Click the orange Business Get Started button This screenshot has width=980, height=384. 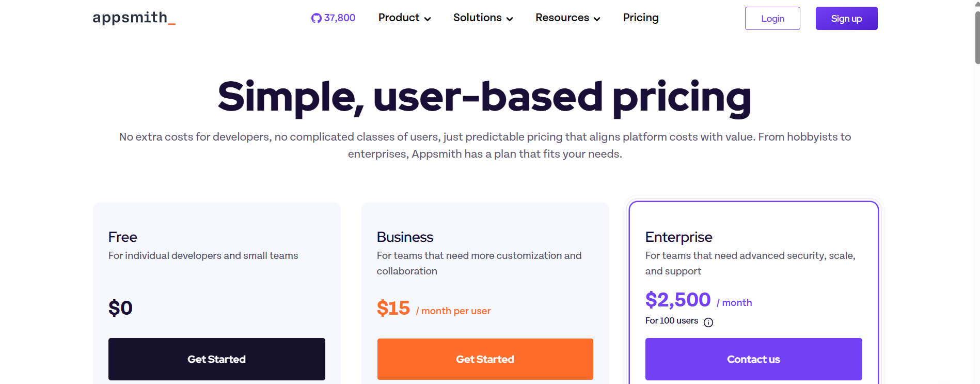[x=485, y=359]
